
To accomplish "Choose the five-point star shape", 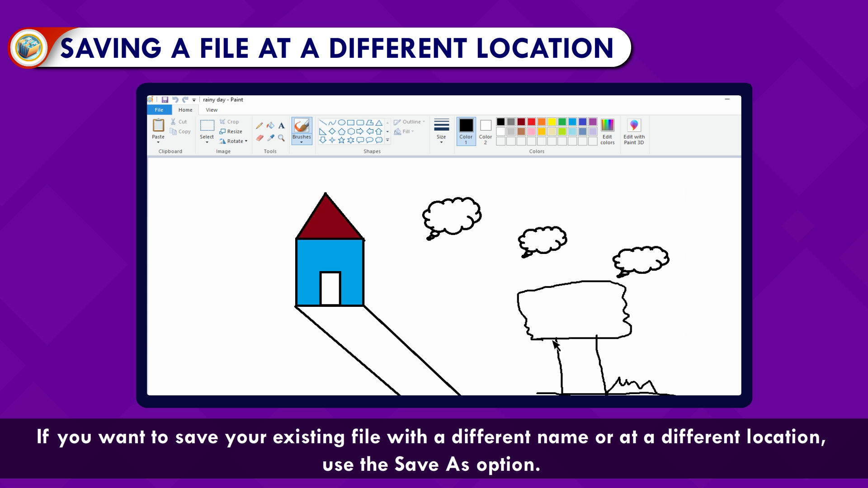I will click(x=341, y=141).
